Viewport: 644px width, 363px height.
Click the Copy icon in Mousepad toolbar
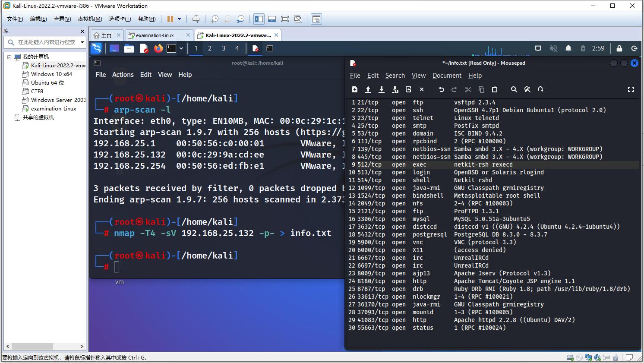(x=481, y=89)
